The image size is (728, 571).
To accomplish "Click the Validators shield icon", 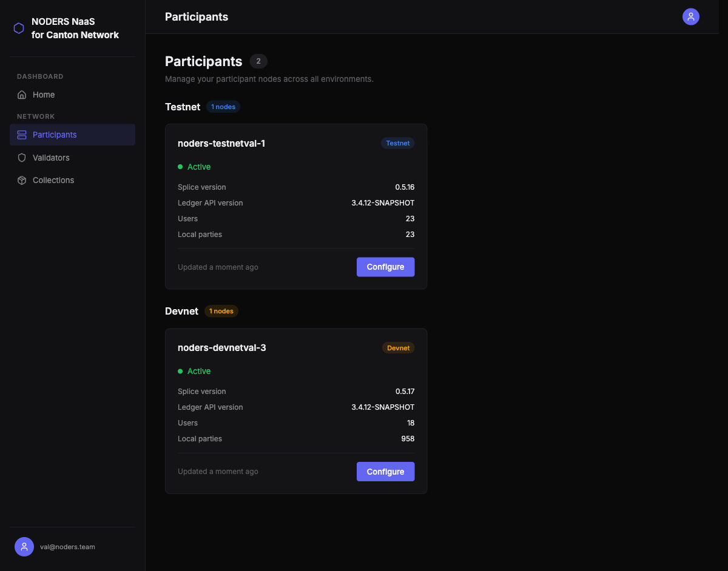I will [x=22, y=158].
